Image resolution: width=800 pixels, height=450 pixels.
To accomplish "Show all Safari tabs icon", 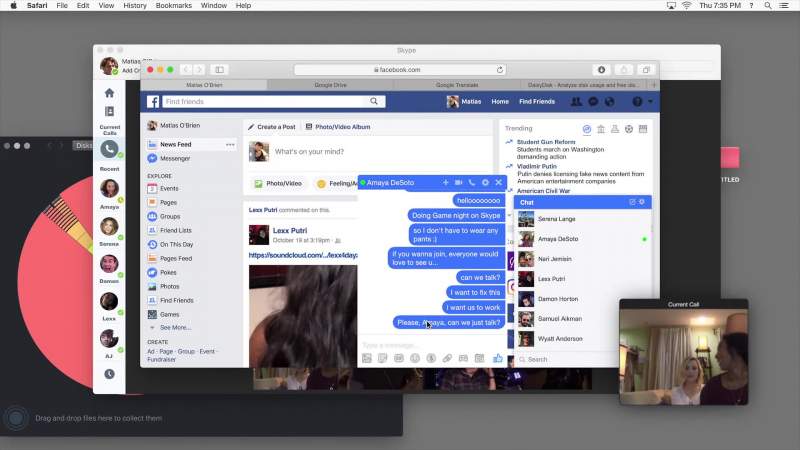I will pos(646,69).
